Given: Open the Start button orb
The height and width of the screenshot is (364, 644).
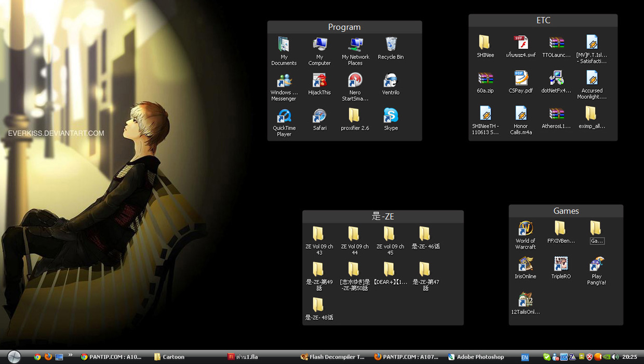Looking at the screenshot, I should pyautogui.click(x=14, y=356).
